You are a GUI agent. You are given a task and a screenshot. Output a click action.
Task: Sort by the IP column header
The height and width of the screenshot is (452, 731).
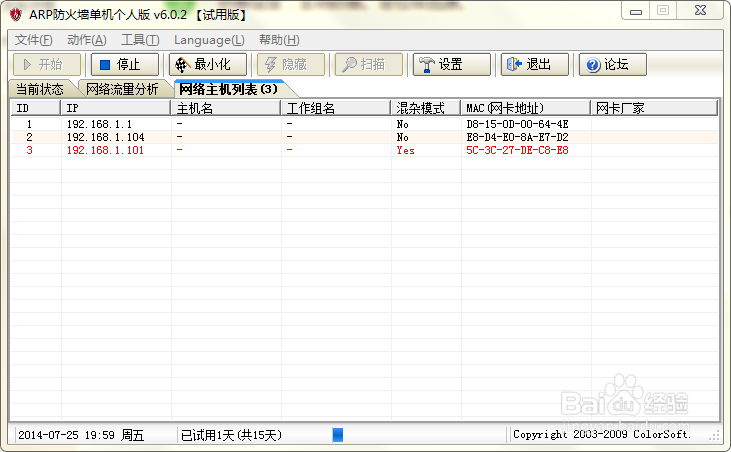pos(116,108)
